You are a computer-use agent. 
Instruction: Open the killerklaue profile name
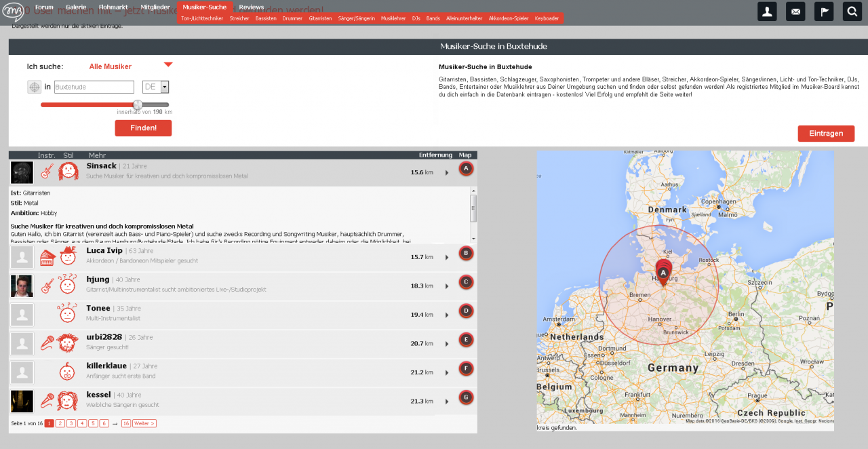tap(106, 365)
